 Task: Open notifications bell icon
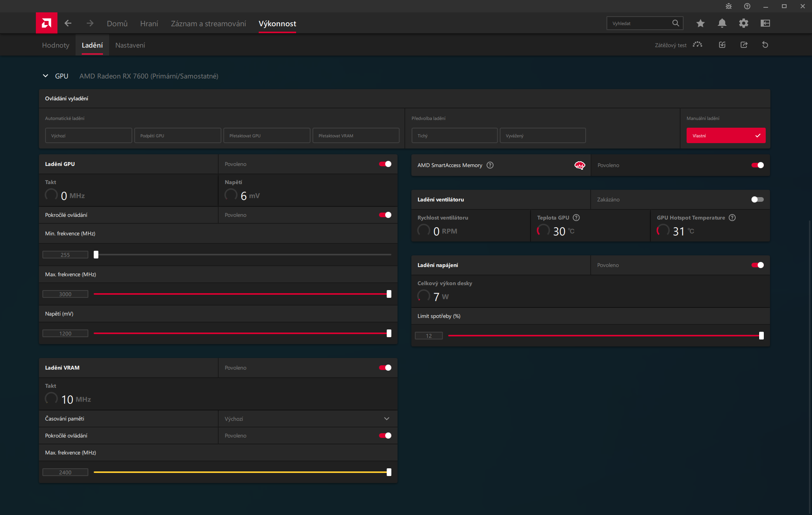tap(722, 23)
